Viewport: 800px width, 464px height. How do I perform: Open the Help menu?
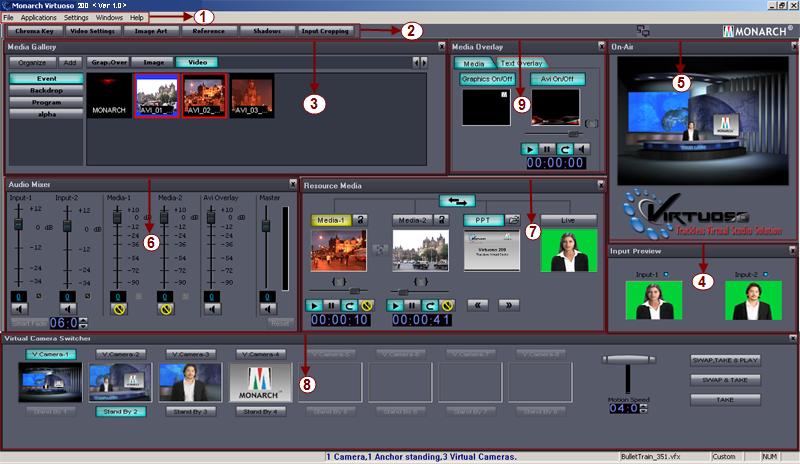(x=137, y=17)
